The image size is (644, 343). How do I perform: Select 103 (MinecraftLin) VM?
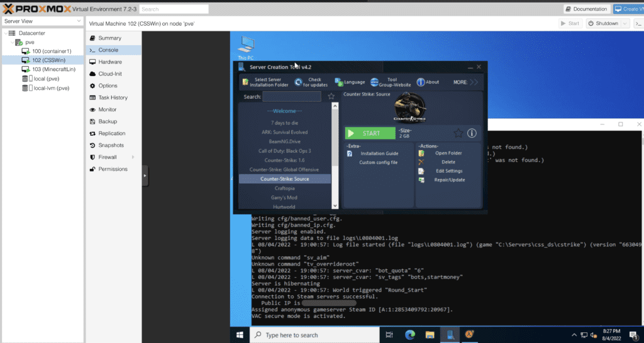coord(54,69)
